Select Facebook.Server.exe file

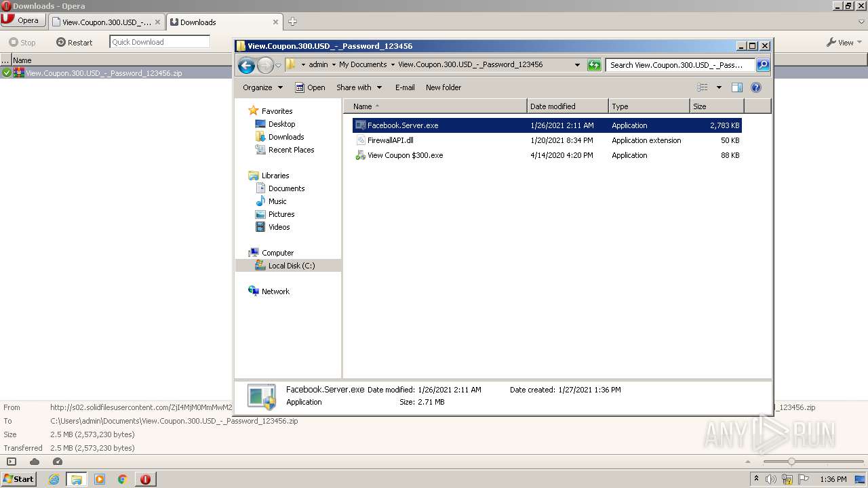(547, 125)
